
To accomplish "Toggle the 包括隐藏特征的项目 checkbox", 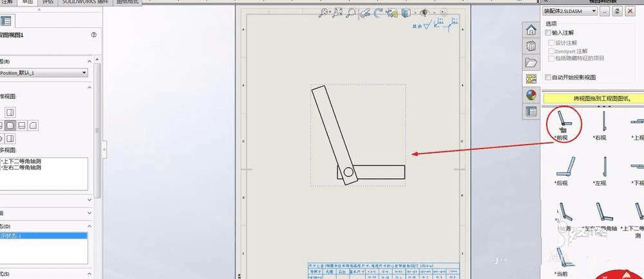I will pyautogui.click(x=551, y=58).
